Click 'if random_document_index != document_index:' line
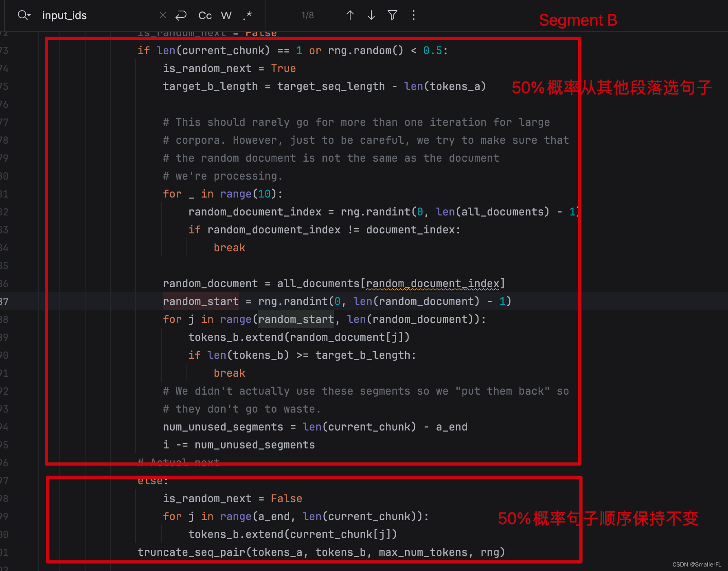Viewport: 728px width, 571px height. (325, 230)
